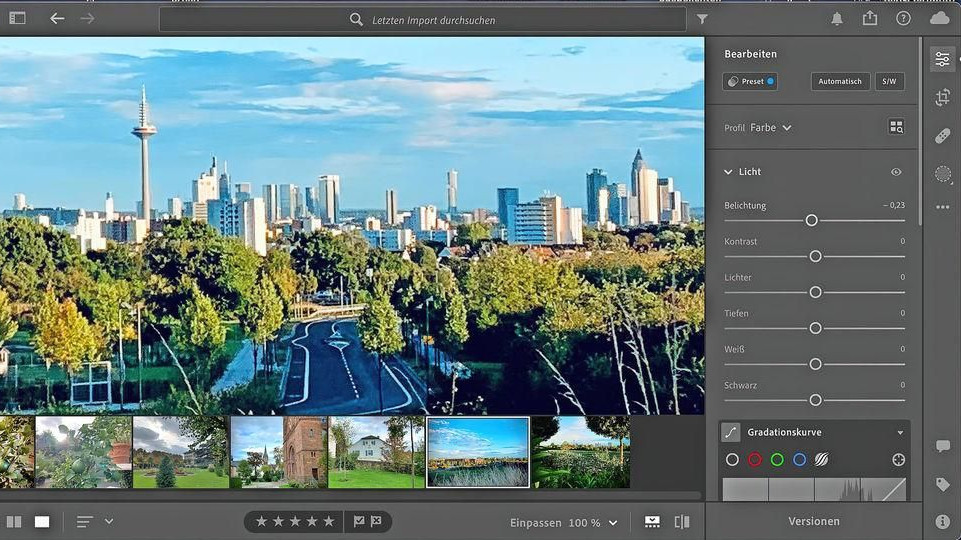Collapse the Licht section chevron
Viewport: 961px width, 540px height.
pos(728,172)
